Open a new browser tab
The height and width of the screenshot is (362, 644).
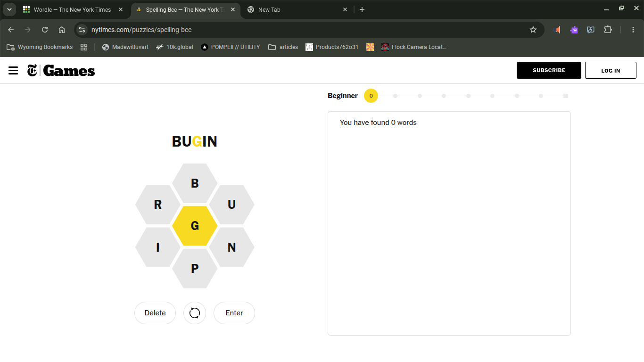(362, 9)
